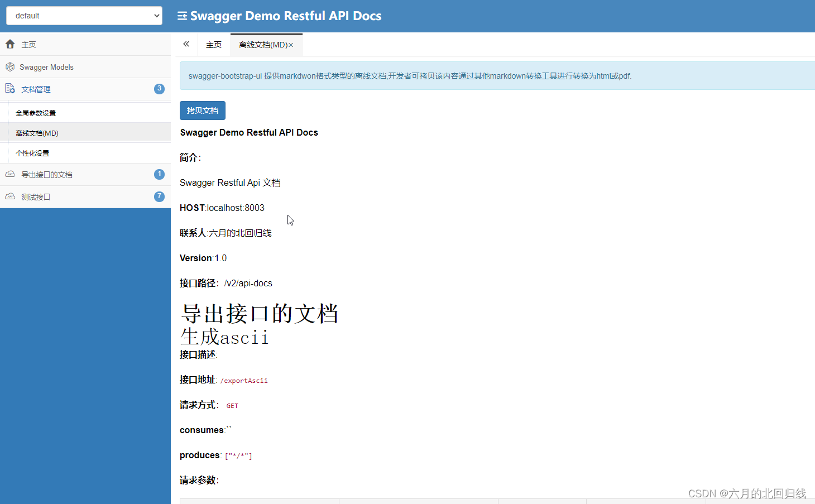
Task: Collapse the tab bar with the « chevron
Action: tap(186, 44)
